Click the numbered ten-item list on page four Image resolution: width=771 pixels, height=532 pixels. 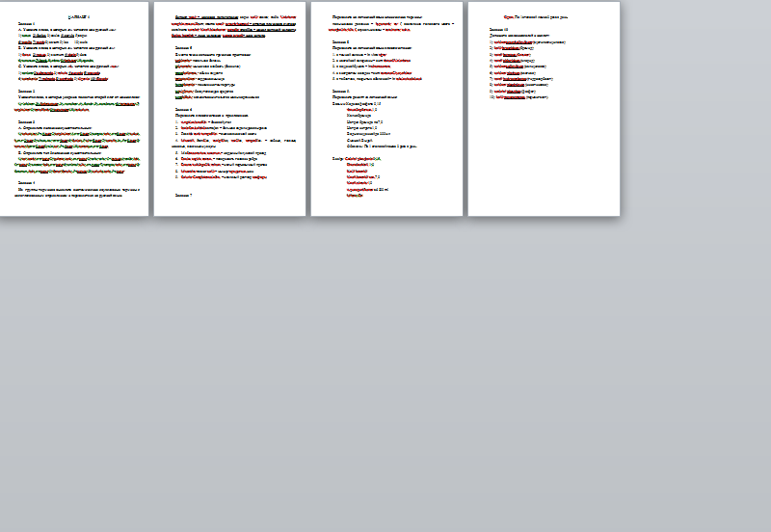tap(527, 69)
